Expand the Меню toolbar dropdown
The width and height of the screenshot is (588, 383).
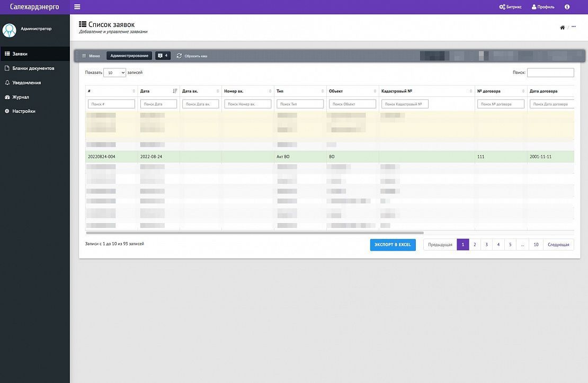click(x=91, y=56)
